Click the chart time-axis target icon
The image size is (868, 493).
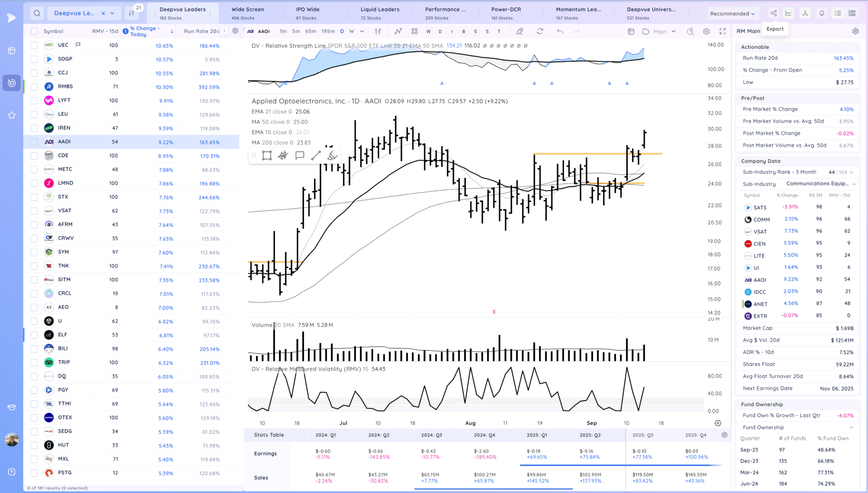click(x=718, y=423)
